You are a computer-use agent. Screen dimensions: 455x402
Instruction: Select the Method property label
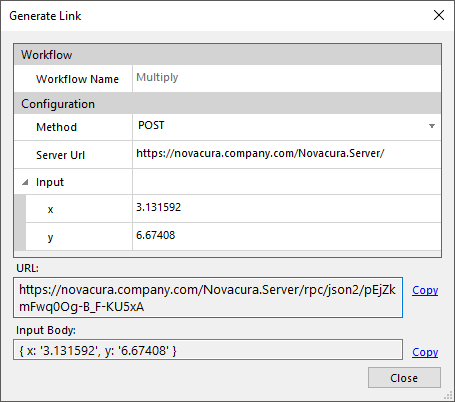pos(56,127)
